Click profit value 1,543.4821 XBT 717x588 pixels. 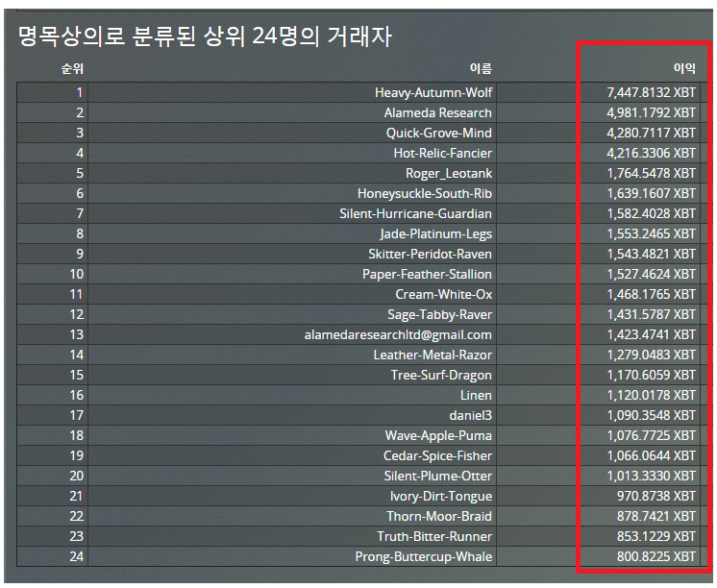[x=651, y=255]
